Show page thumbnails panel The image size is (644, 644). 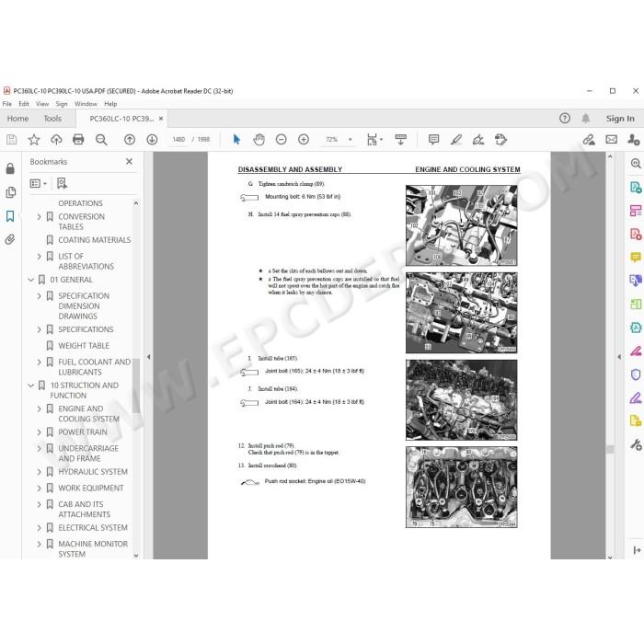pos(10,191)
